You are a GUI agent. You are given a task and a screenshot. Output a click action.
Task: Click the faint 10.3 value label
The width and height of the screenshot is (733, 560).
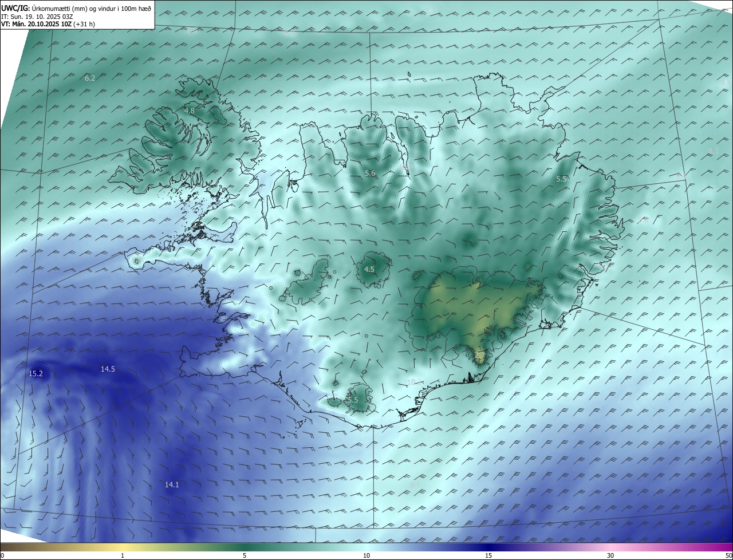[x=415, y=382]
